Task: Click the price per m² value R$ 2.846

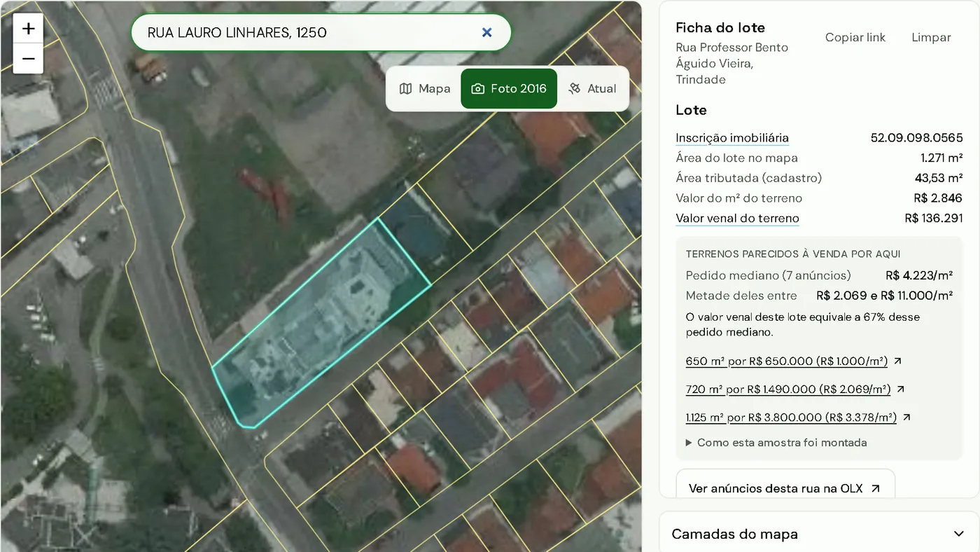Action: (x=938, y=198)
